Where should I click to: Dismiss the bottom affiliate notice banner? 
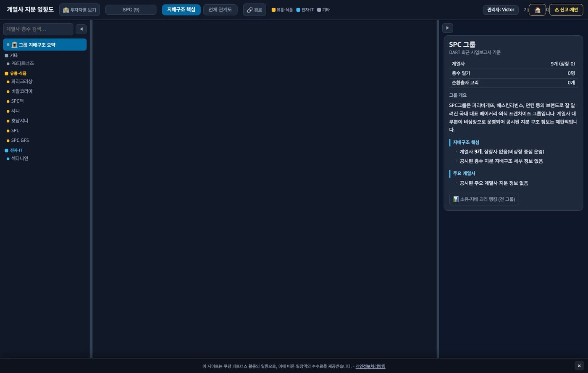point(579,366)
